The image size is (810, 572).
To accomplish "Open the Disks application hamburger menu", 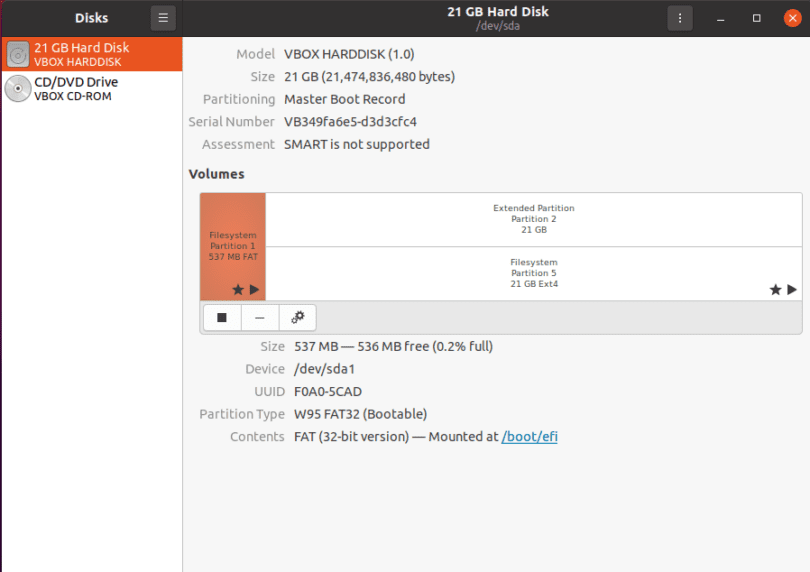I will click(x=163, y=18).
